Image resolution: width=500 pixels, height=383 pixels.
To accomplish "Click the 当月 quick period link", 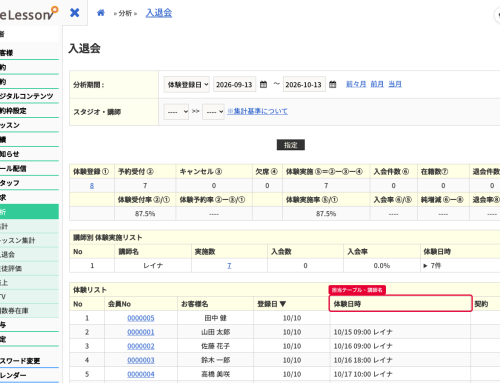I will tap(395, 84).
